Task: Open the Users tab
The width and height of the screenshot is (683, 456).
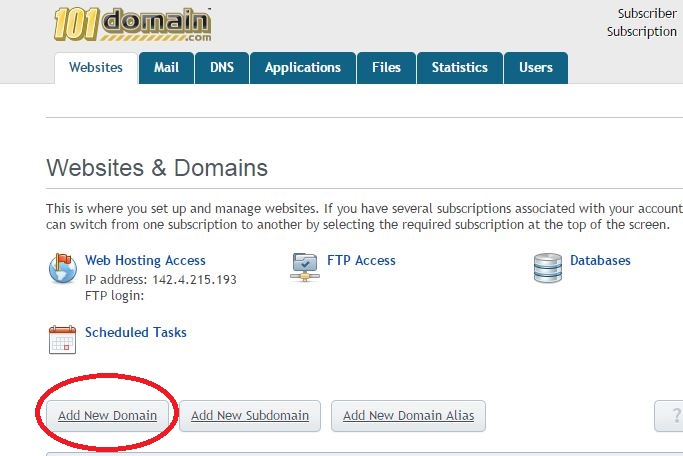Action: coord(536,68)
